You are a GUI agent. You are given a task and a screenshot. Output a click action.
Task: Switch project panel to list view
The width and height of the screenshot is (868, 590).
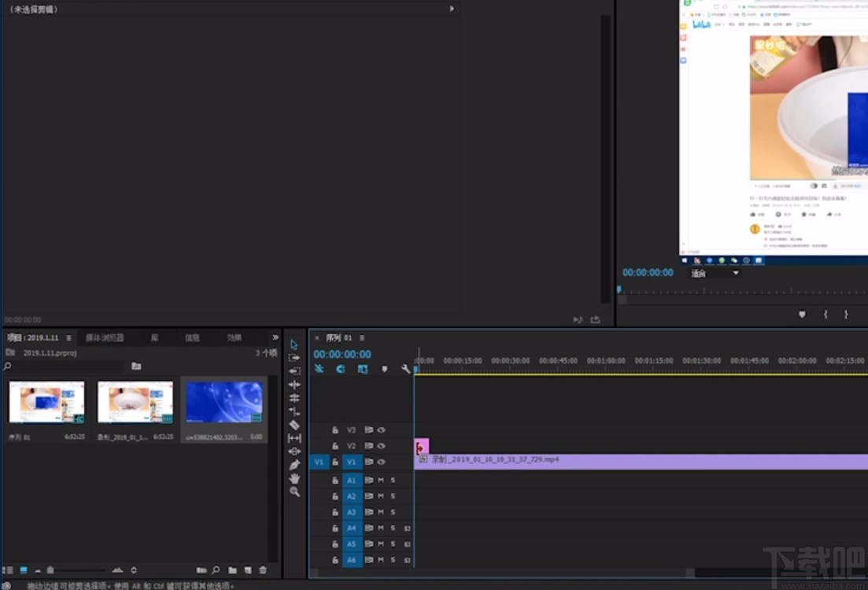8,570
